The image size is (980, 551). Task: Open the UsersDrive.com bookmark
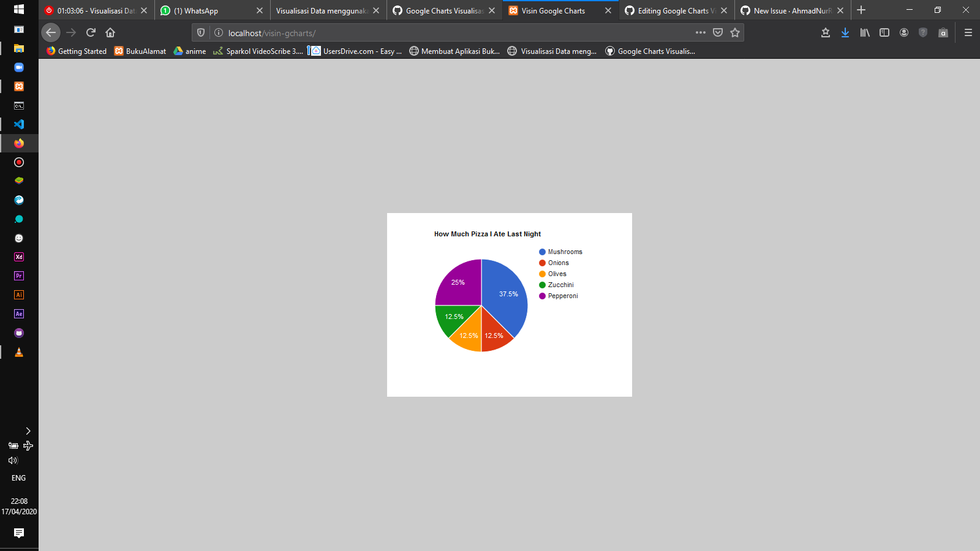tap(356, 51)
